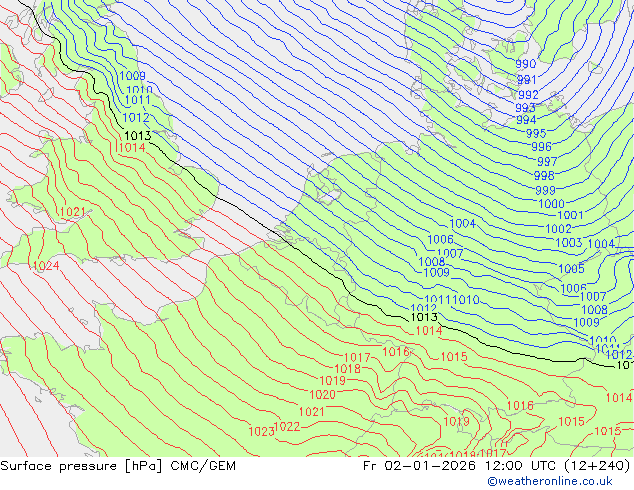
Task: Click the blue 993 pressure label
Action: click(x=525, y=108)
